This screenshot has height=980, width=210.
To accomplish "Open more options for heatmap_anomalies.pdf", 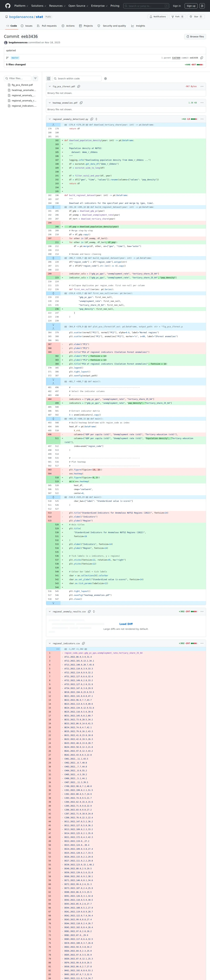I will (202, 103).
